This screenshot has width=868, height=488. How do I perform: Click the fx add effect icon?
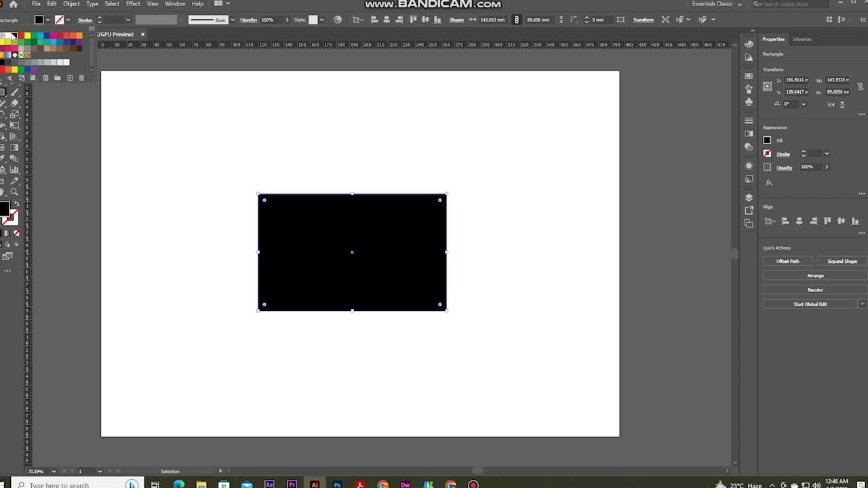769,183
